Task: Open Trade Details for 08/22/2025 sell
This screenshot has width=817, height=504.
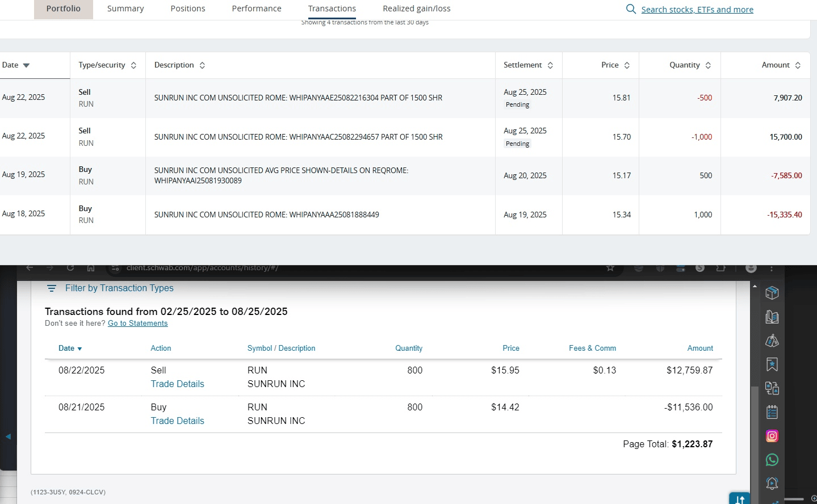Action: [177, 384]
